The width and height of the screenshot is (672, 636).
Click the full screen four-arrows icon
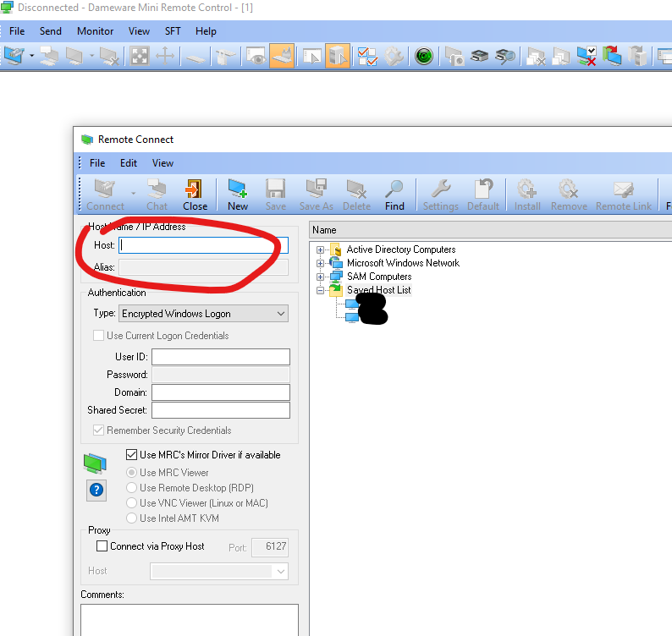[x=140, y=56]
